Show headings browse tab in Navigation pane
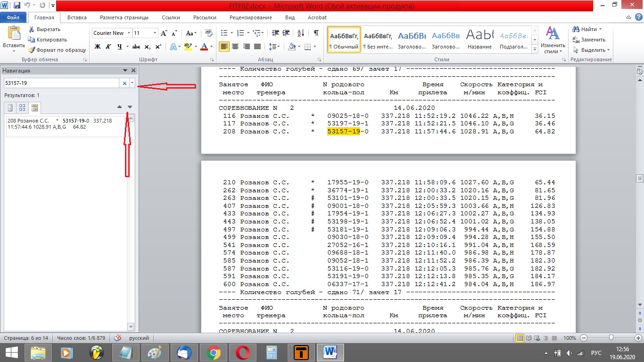644x362 pixels. tap(10, 108)
